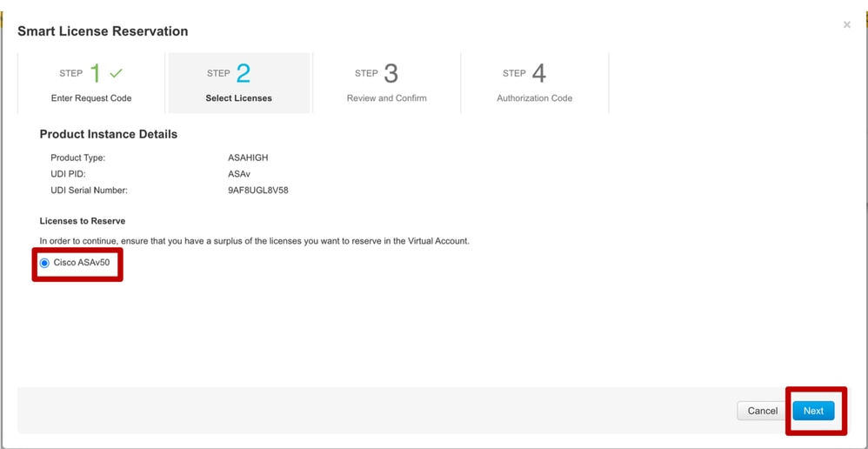Select the serial number 9AF8UGL8V58
This screenshot has height=449, width=868.
coord(258,191)
